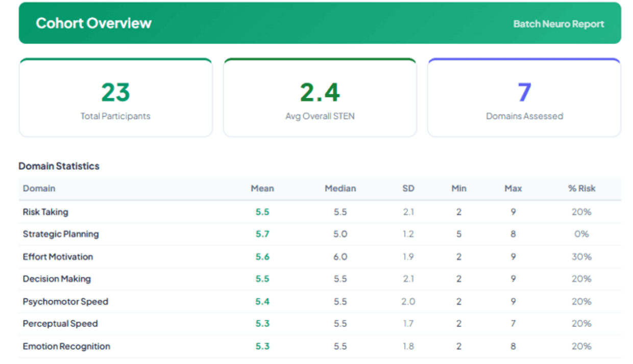Click the Effort Motivation median 6.0
Viewport: 633px width, 364px height.
(x=340, y=257)
